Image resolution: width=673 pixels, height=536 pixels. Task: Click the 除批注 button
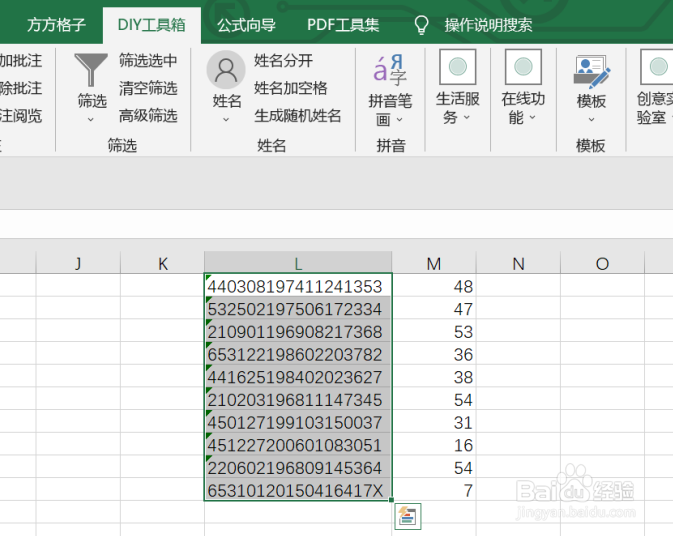pyautogui.click(x=21, y=88)
